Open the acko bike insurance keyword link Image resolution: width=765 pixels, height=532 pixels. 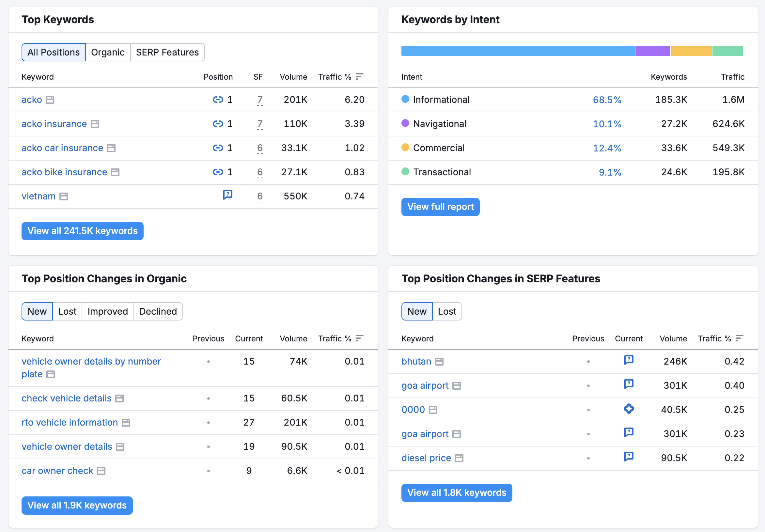tap(64, 172)
